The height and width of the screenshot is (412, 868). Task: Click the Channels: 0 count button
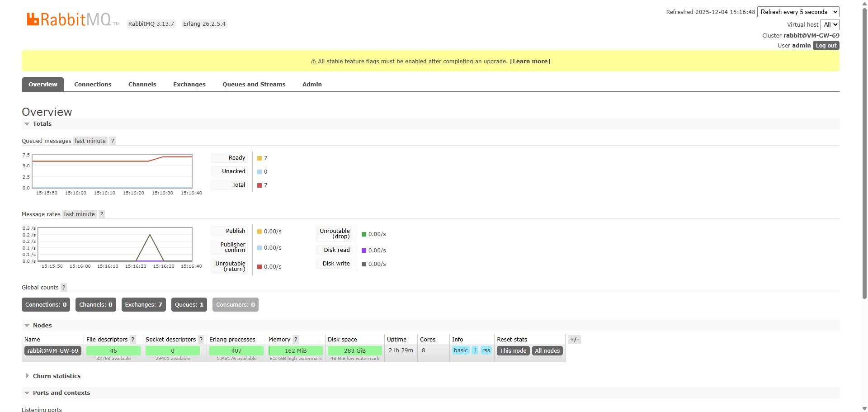pos(96,305)
